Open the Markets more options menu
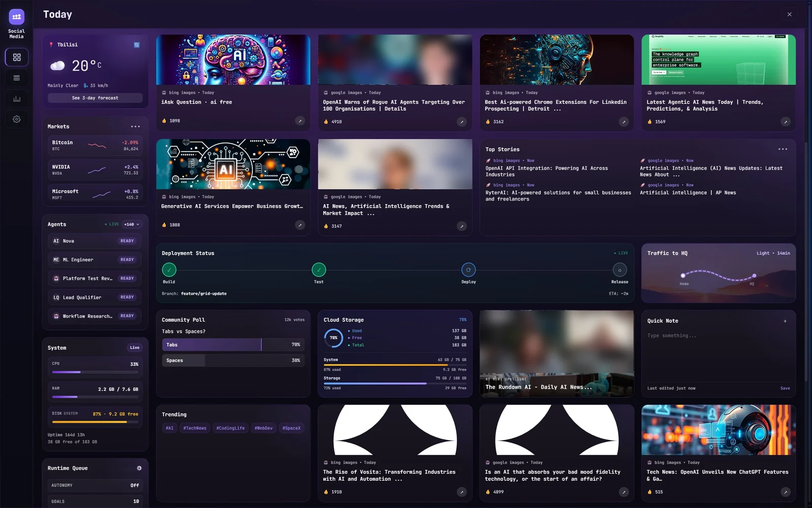812x508 pixels. point(136,126)
